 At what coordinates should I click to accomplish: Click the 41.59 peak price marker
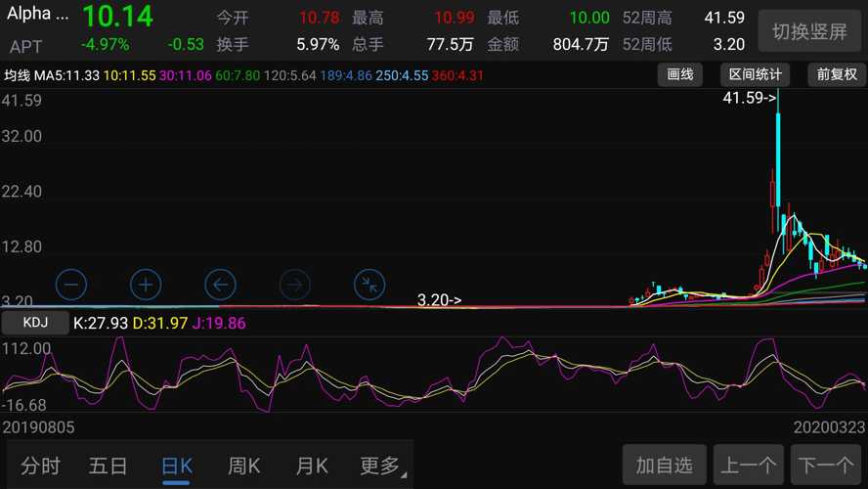tap(749, 98)
